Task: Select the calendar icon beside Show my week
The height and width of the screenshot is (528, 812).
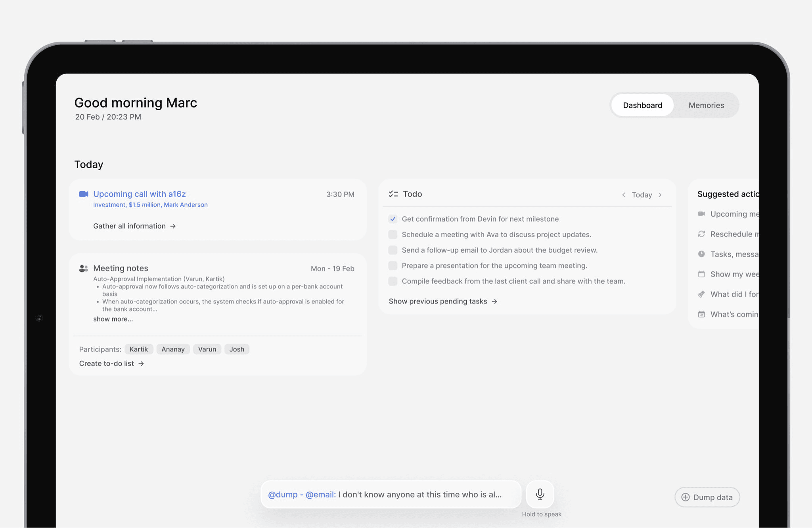Action: click(x=702, y=274)
